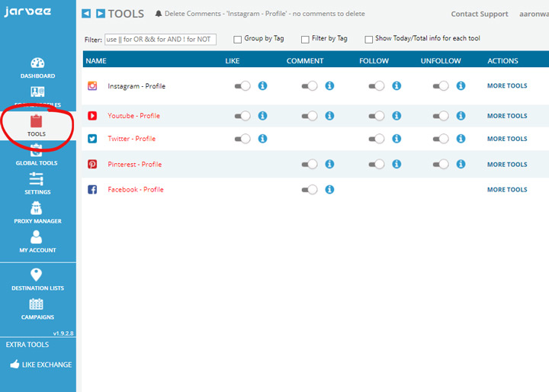Select the Twitter - Profile name
This screenshot has height=392, width=549.
coord(132,139)
